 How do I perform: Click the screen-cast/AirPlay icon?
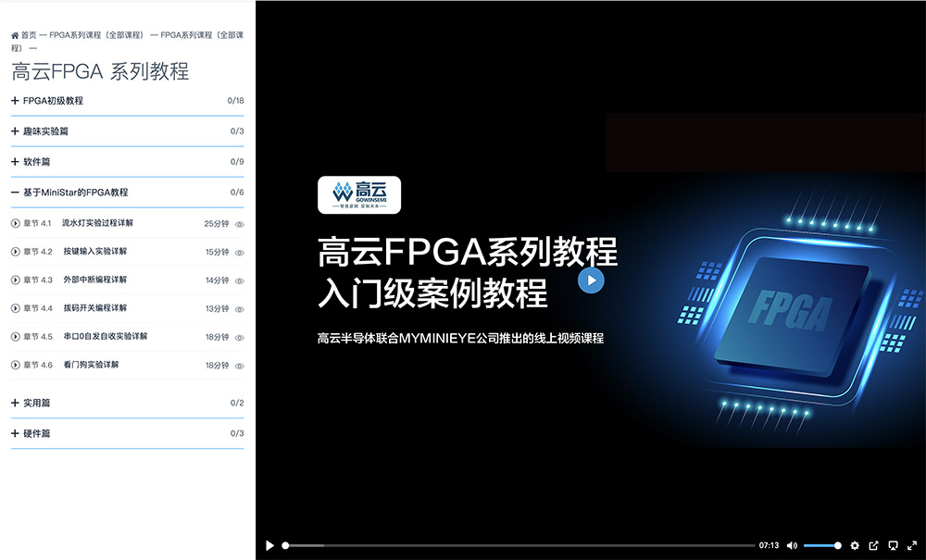click(894, 545)
